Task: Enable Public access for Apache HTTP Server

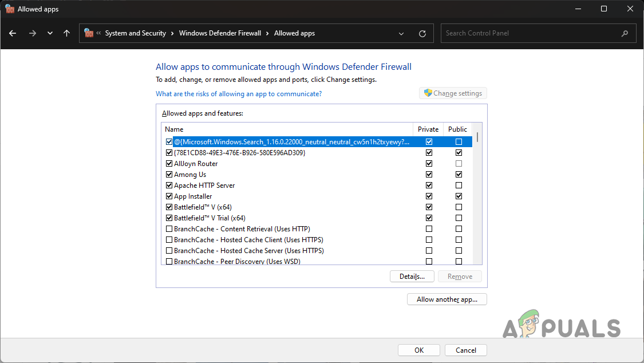Action: pos(459,186)
